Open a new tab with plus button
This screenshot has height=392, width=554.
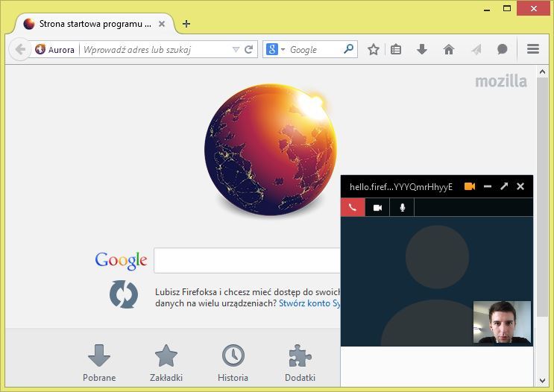pyautogui.click(x=186, y=24)
